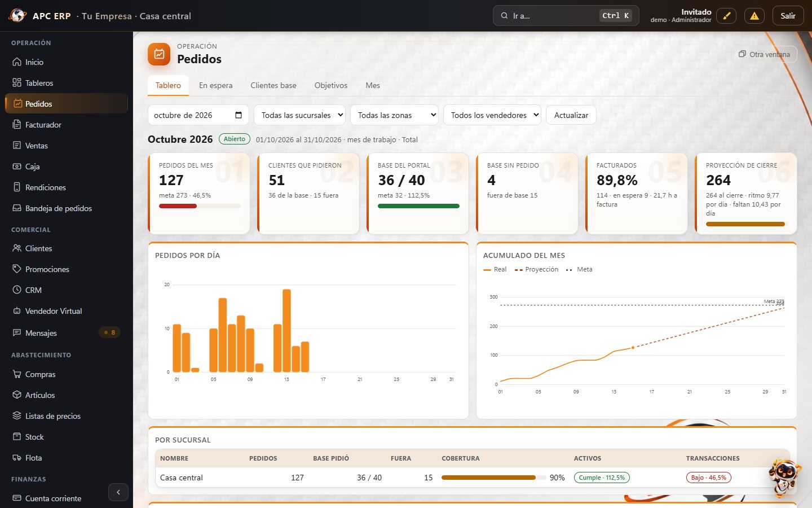Open Listas de precios

(67, 416)
